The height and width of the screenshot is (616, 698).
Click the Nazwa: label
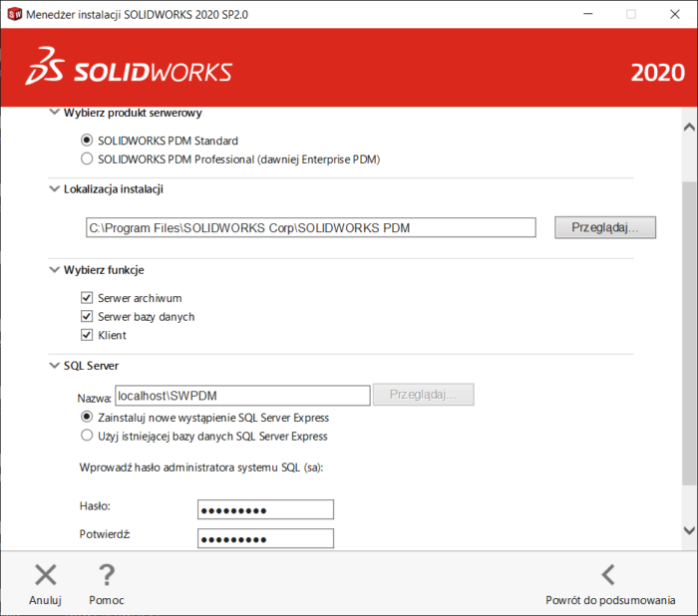95,398
